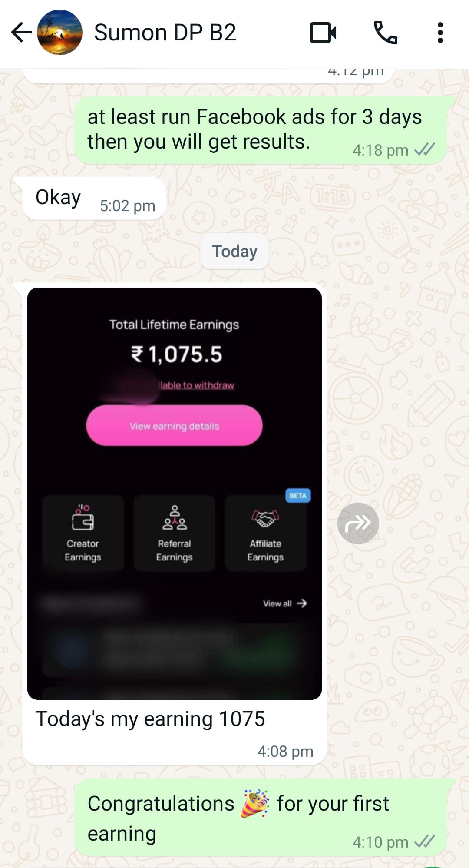Tap the Affiliate Earnings handshake icon
This screenshot has height=868, width=469.
[x=265, y=518]
